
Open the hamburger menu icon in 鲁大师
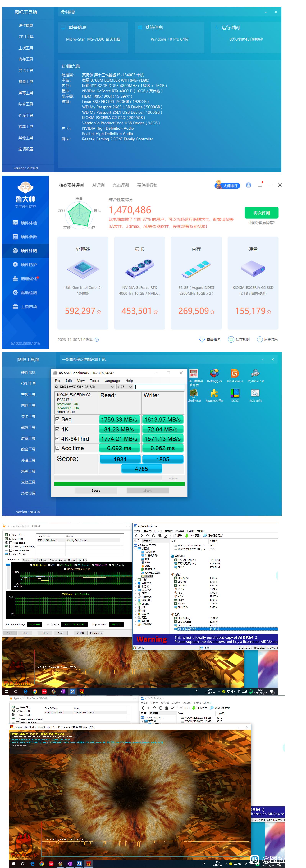(x=259, y=185)
